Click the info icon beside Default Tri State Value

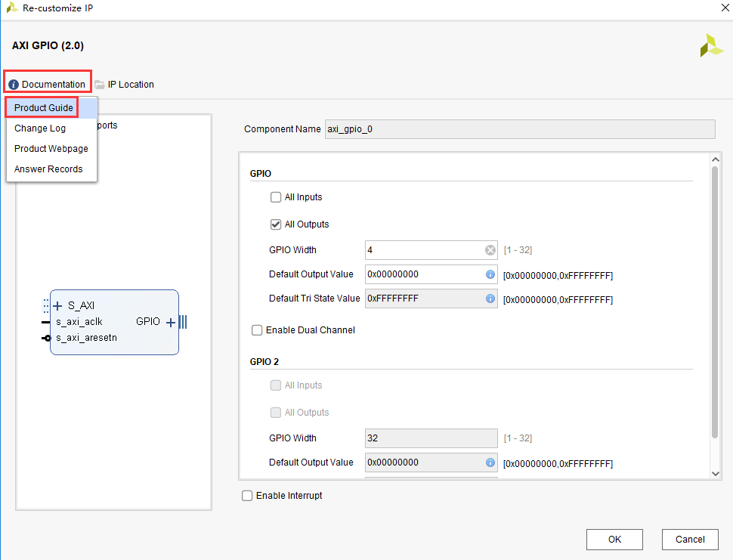tap(490, 299)
